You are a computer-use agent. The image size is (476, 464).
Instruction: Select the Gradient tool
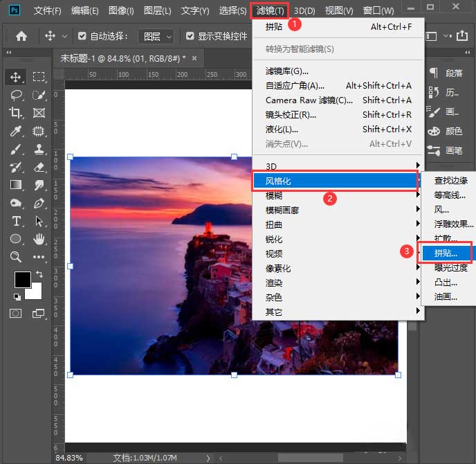(x=15, y=185)
